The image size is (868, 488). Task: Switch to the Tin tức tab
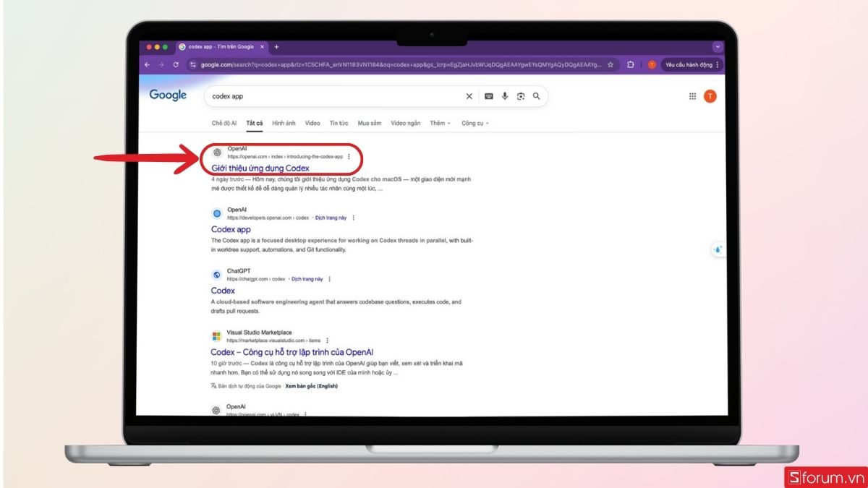(338, 123)
